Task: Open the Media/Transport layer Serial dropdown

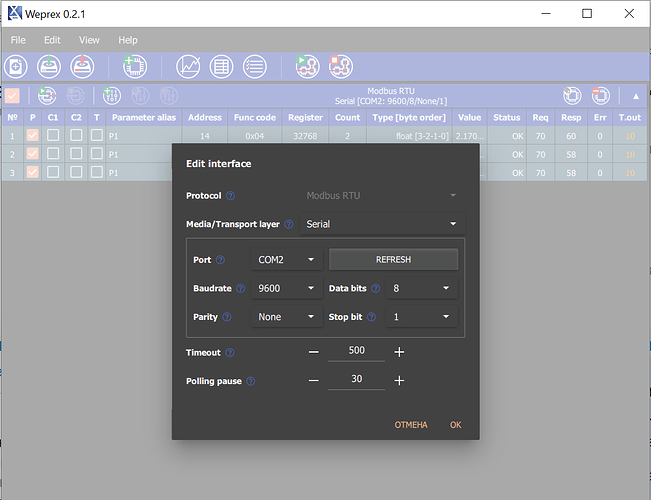Action: coord(382,224)
